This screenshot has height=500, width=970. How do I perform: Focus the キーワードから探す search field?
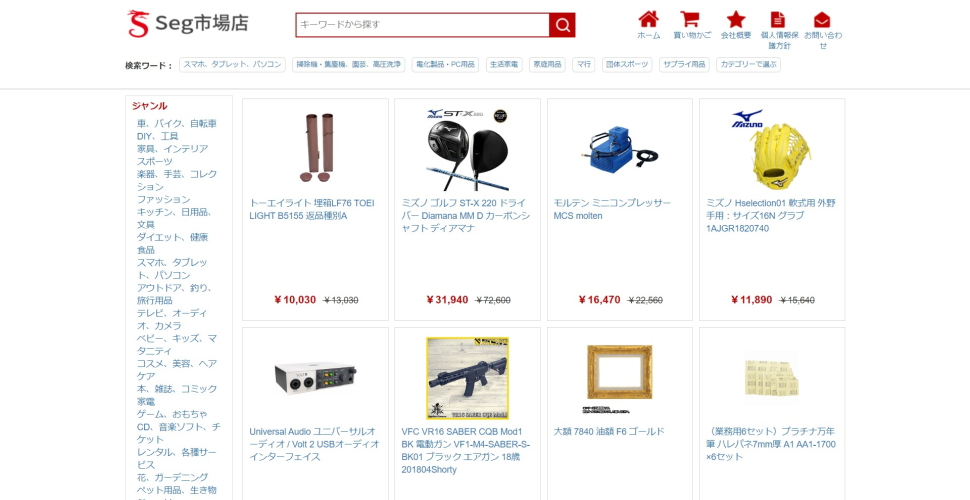(x=423, y=25)
